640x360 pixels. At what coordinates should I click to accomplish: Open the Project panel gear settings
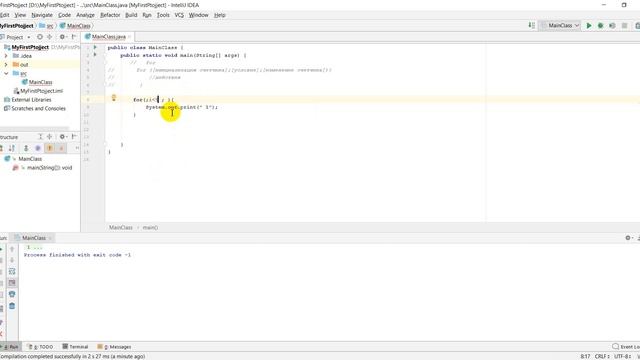click(62, 37)
